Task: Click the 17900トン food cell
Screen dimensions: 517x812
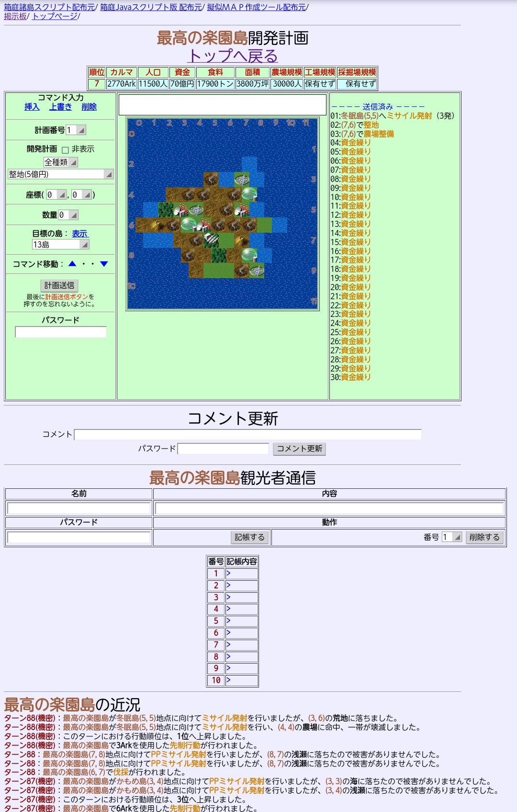Action: tap(215, 84)
